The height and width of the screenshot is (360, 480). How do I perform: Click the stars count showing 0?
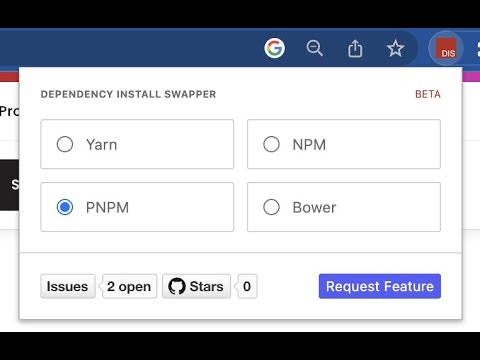pyautogui.click(x=247, y=286)
